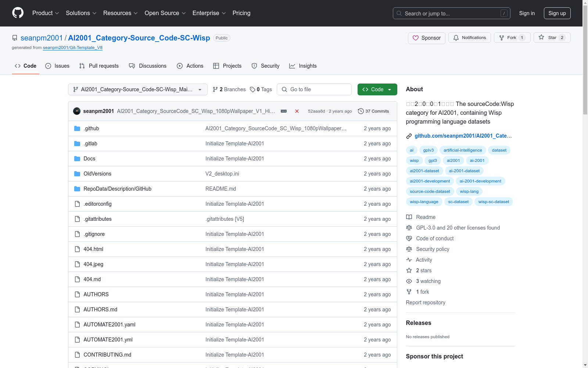Image resolution: width=588 pixels, height=368 pixels.
Task: Toggle Notifications for this repository
Action: pos(469,38)
